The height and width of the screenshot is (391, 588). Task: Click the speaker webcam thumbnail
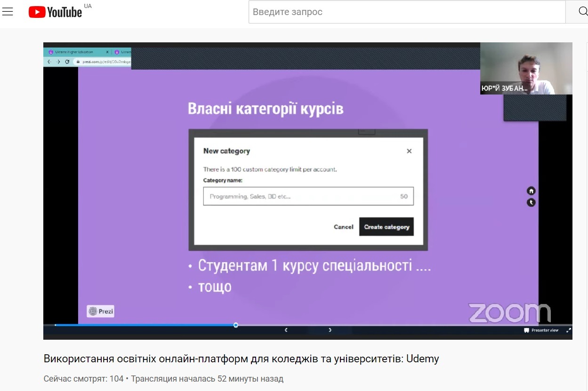tap(526, 68)
